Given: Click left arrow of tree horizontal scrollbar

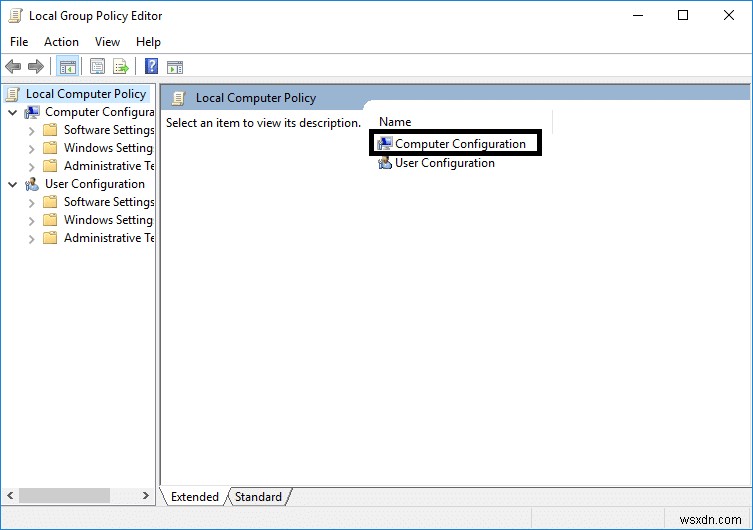Looking at the screenshot, I should pos(10,495).
